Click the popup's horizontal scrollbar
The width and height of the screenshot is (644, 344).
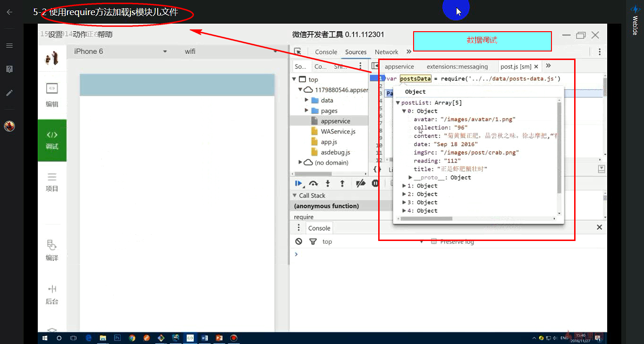coord(427,219)
